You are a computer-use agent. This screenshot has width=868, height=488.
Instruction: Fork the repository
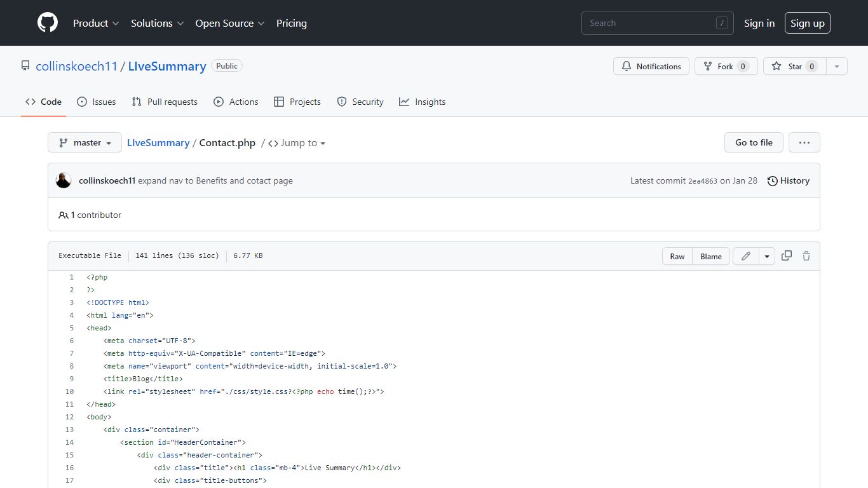(x=726, y=66)
